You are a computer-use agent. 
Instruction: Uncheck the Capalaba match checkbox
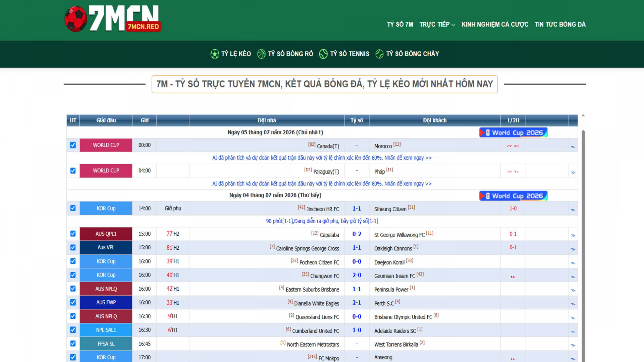tap(73, 234)
